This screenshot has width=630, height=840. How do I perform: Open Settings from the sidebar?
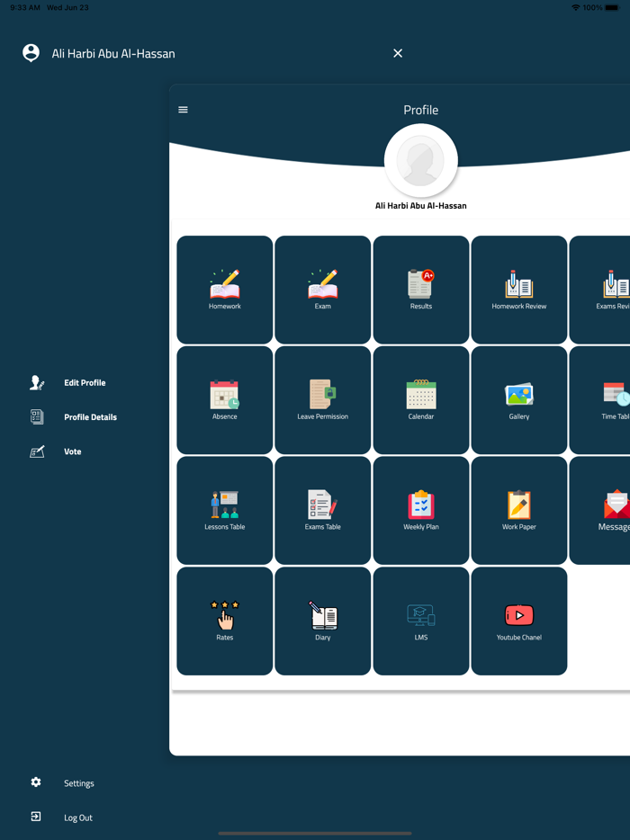click(x=78, y=783)
